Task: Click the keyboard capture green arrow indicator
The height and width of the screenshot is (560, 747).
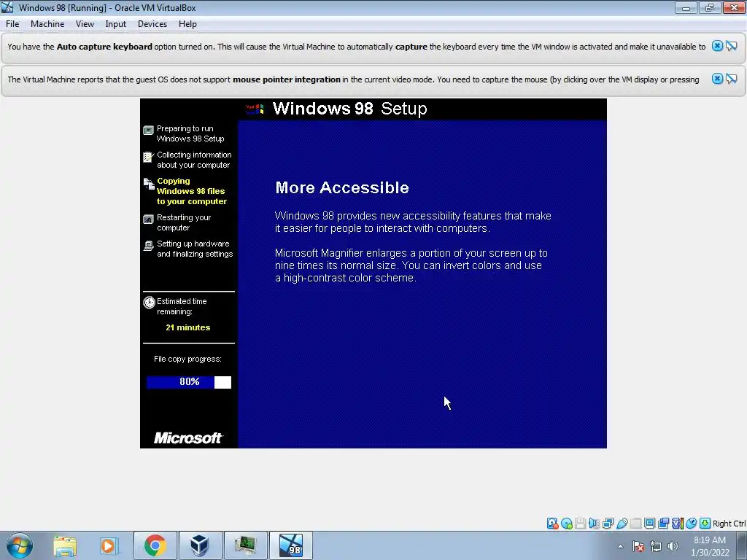Action: point(705,524)
